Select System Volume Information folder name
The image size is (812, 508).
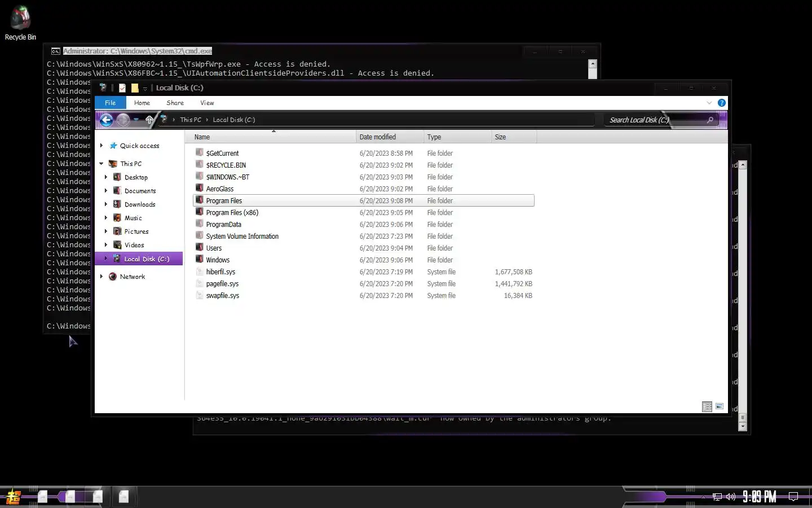coord(242,237)
